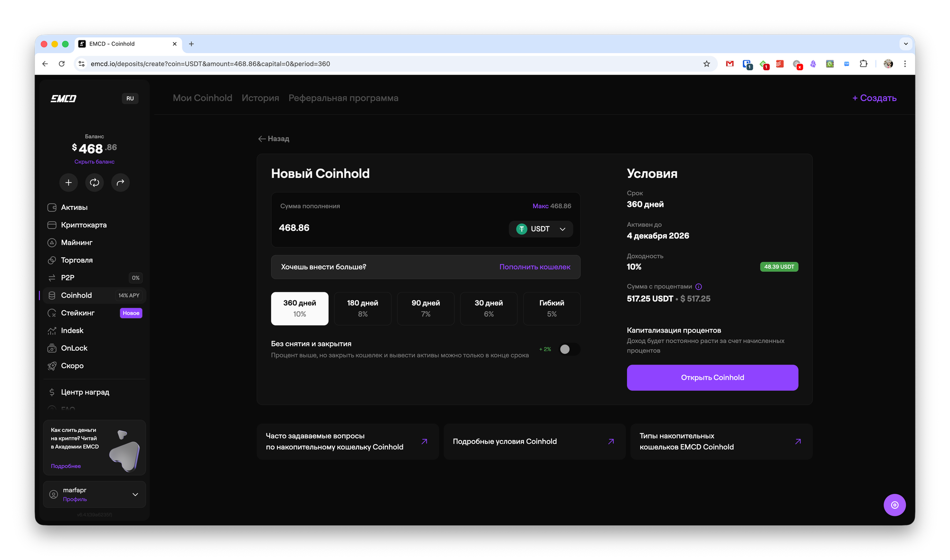
Task: Select the Гибкий 5% period option
Action: click(551, 308)
